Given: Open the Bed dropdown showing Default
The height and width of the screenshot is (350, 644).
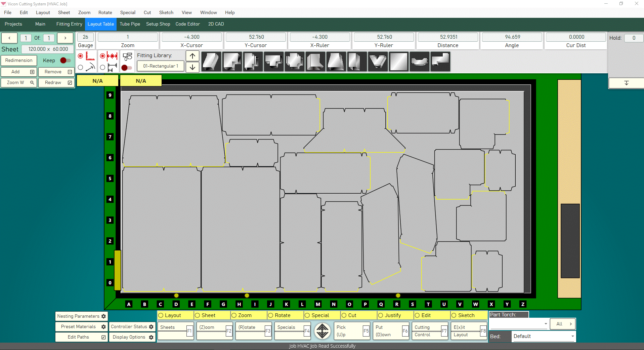Looking at the screenshot, I should point(544,336).
